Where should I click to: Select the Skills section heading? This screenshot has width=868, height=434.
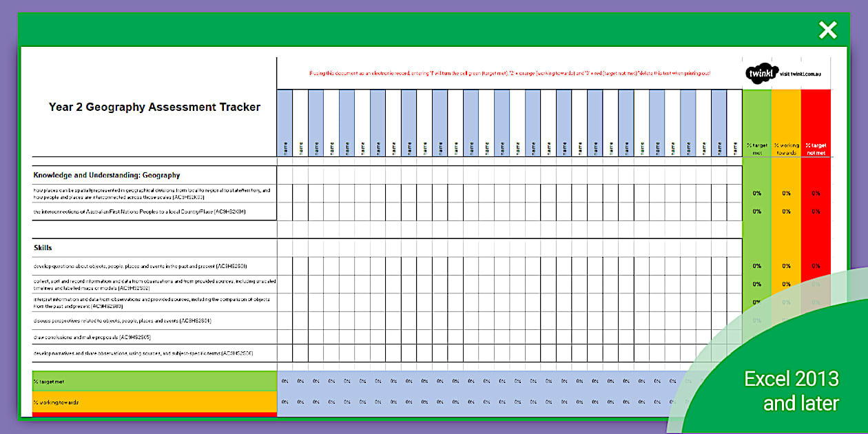pos(43,247)
